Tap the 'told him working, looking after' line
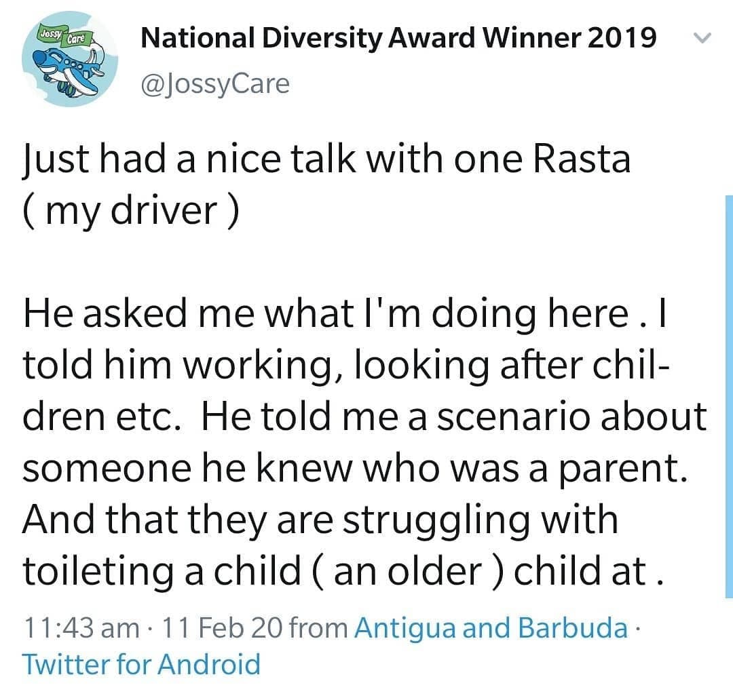 346,366
